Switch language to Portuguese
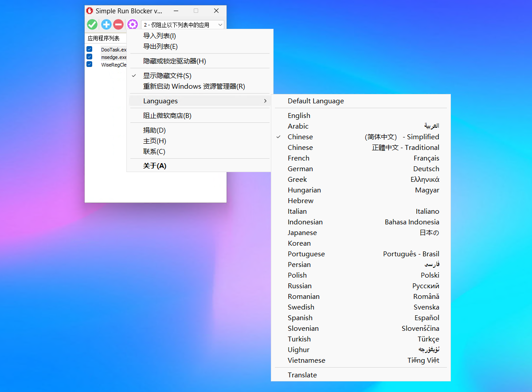Image resolution: width=532 pixels, height=392 pixels. (361, 254)
